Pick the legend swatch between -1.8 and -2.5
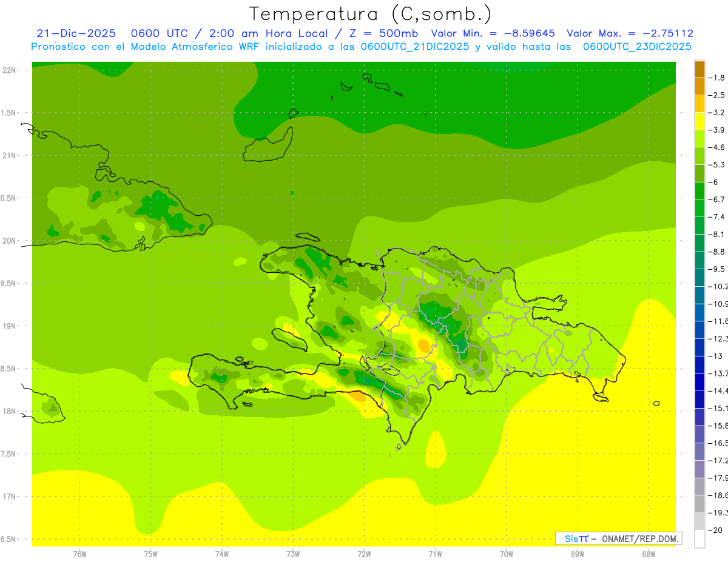Image resolution: width=728 pixels, height=562 pixels. coord(699,87)
